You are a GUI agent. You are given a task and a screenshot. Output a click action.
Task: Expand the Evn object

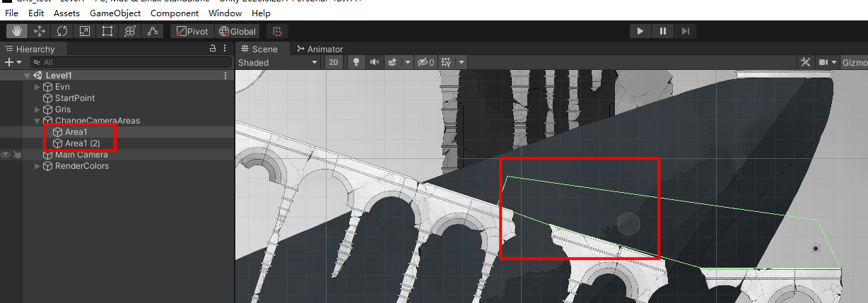point(37,87)
